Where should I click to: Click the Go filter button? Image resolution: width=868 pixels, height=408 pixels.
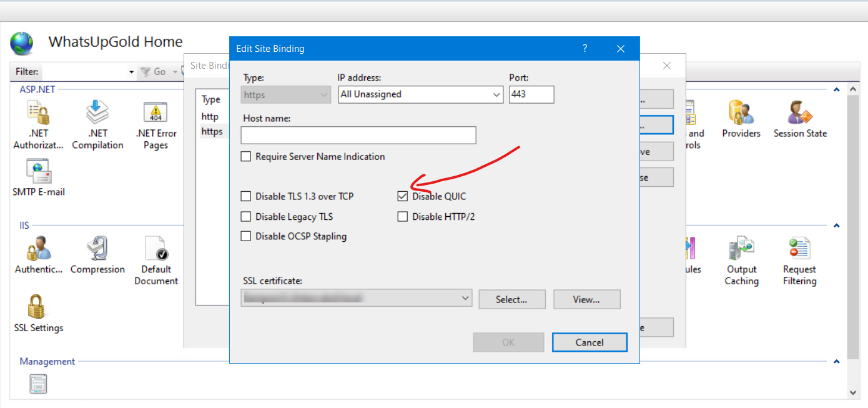(x=153, y=72)
